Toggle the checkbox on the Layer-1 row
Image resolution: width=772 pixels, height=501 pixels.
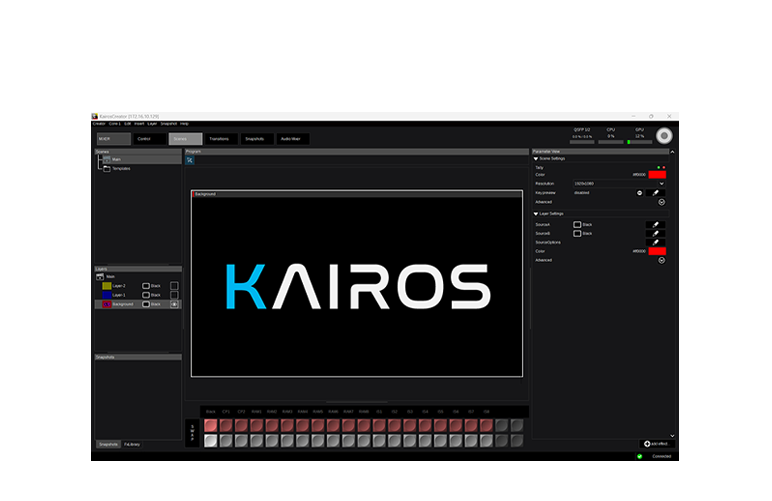click(174, 295)
